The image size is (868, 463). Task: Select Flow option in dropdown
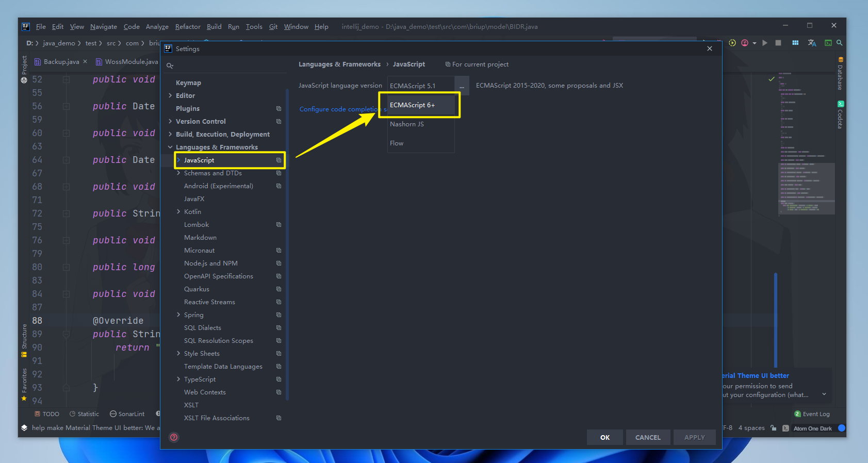[421, 143]
